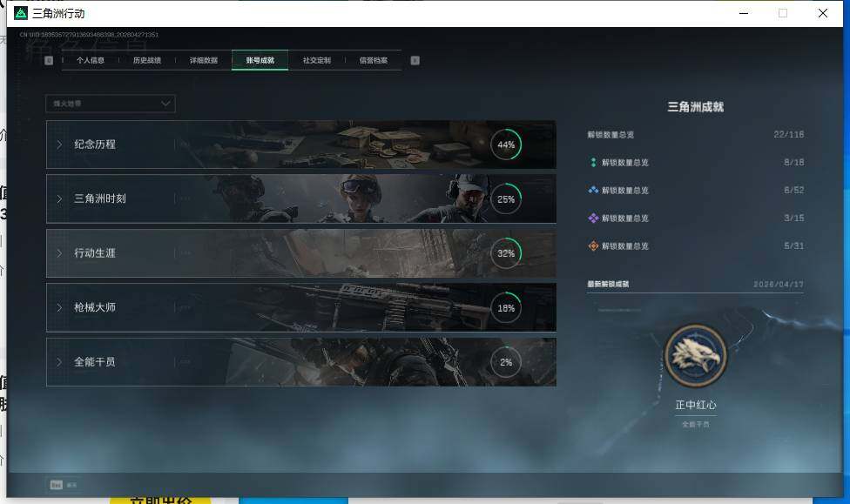Close the 三角洲行动 window
The height and width of the screenshot is (504, 850).
(823, 13)
